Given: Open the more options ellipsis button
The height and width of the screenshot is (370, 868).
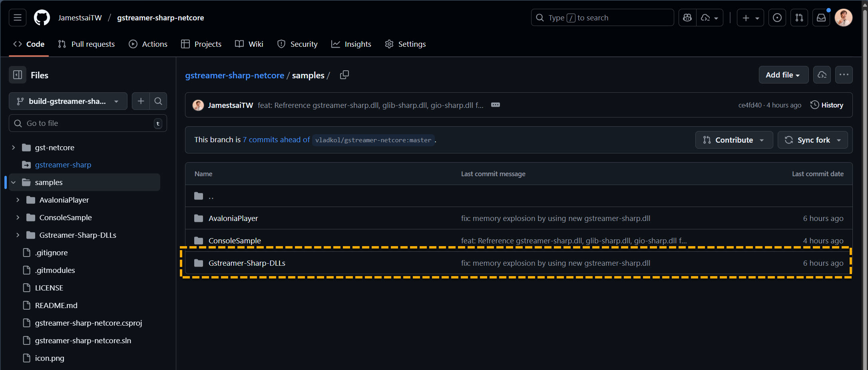Looking at the screenshot, I should pyautogui.click(x=844, y=75).
